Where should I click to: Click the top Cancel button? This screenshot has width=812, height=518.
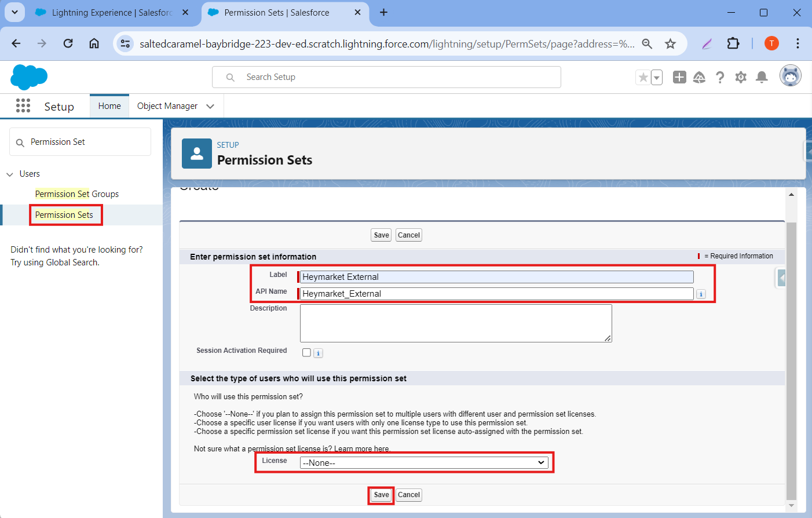tap(409, 235)
